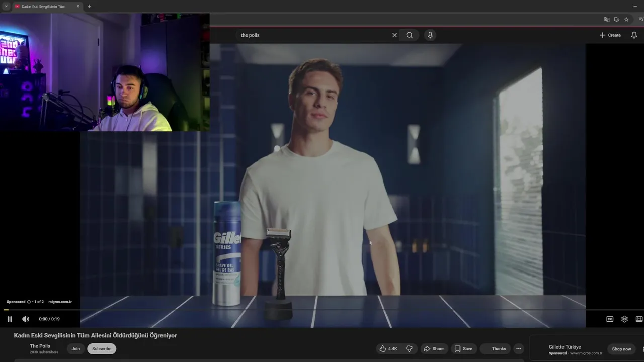The width and height of the screenshot is (644, 362).
Task: Click the Join membership button
Action: click(x=75, y=349)
